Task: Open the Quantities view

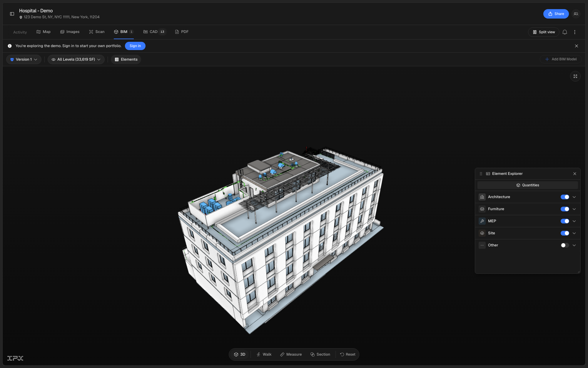Action: pos(528,185)
